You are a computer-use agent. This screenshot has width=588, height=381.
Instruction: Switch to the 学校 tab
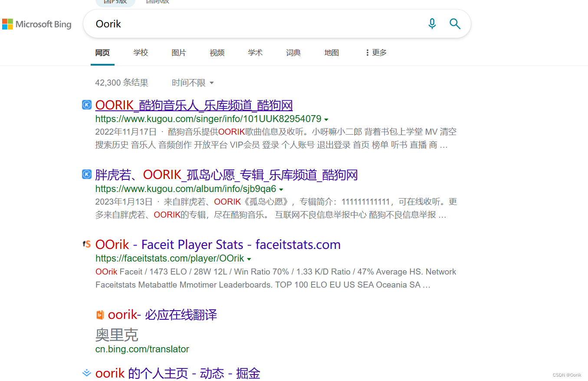pyautogui.click(x=141, y=53)
